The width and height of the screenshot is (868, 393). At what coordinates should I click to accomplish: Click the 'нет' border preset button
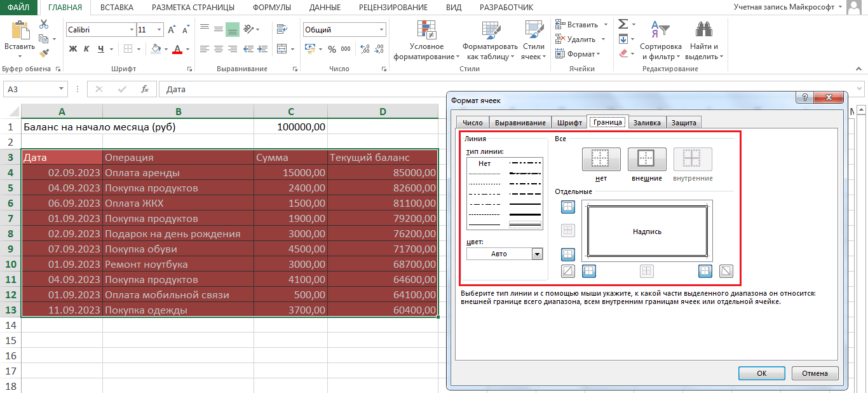[601, 159]
